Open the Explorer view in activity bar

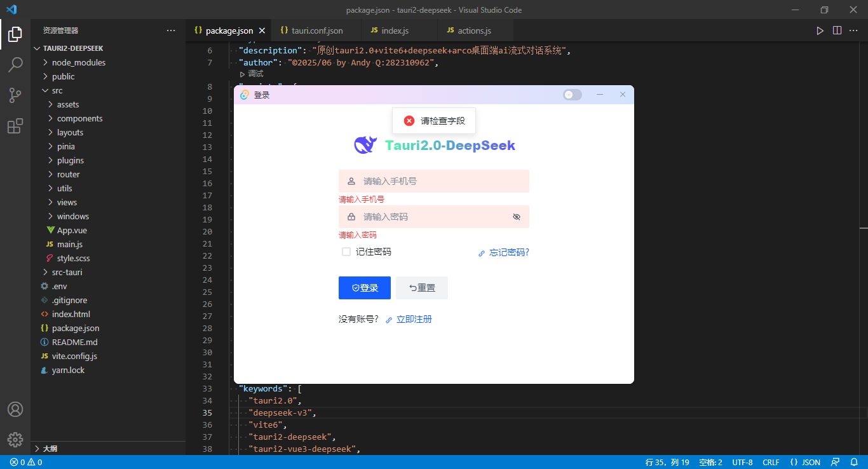pyautogui.click(x=15, y=34)
